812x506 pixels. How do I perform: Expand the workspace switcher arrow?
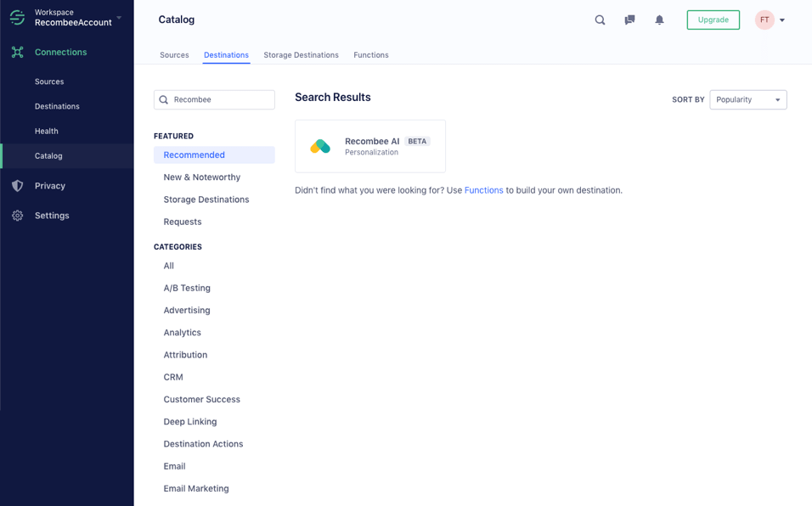coord(119,18)
